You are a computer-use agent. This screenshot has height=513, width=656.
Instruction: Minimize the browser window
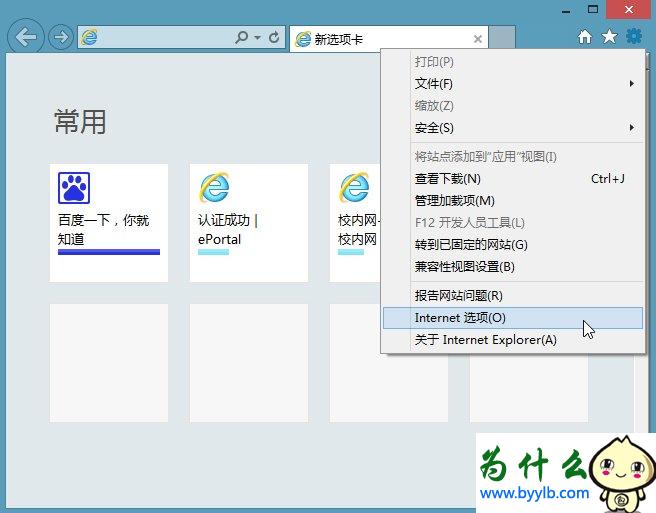pos(566,10)
